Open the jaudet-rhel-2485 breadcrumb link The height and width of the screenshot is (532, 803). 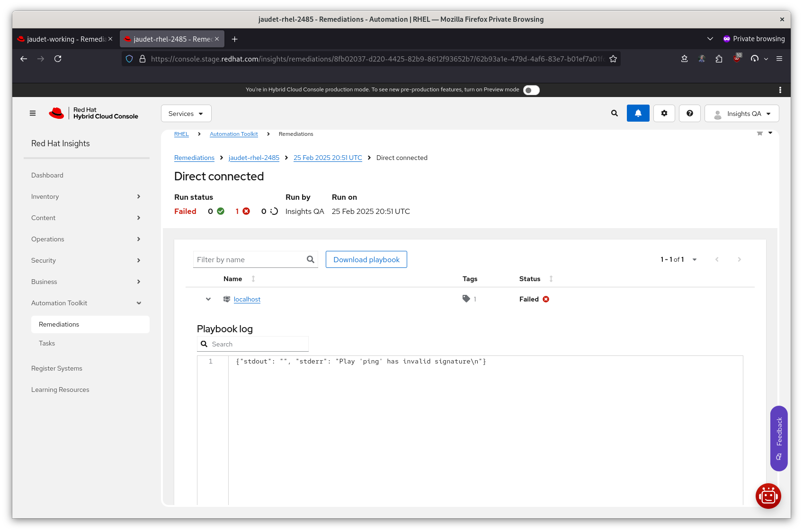pos(254,158)
